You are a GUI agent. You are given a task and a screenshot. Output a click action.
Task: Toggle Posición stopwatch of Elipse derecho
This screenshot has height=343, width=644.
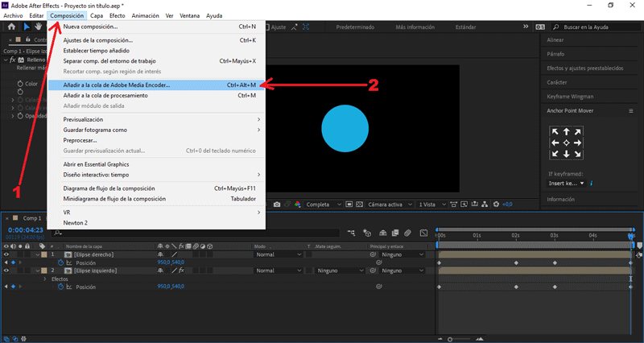pyautogui.click(x=61, y=263)
